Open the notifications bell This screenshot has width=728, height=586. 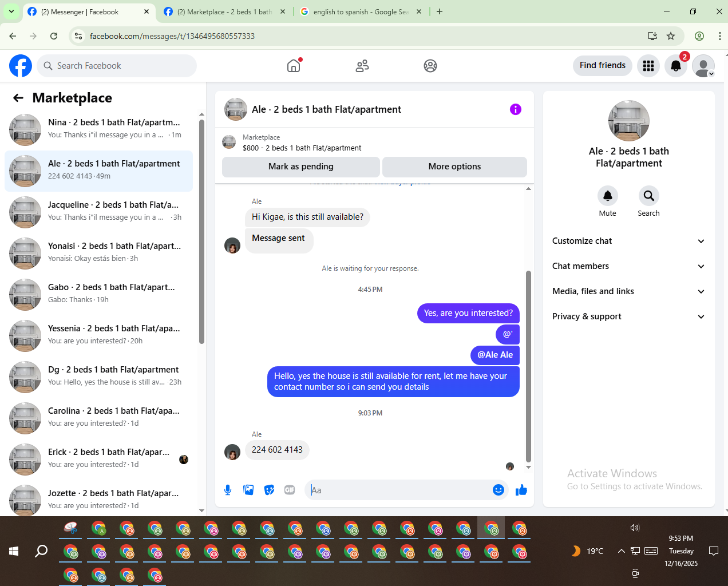pos(676,66)
